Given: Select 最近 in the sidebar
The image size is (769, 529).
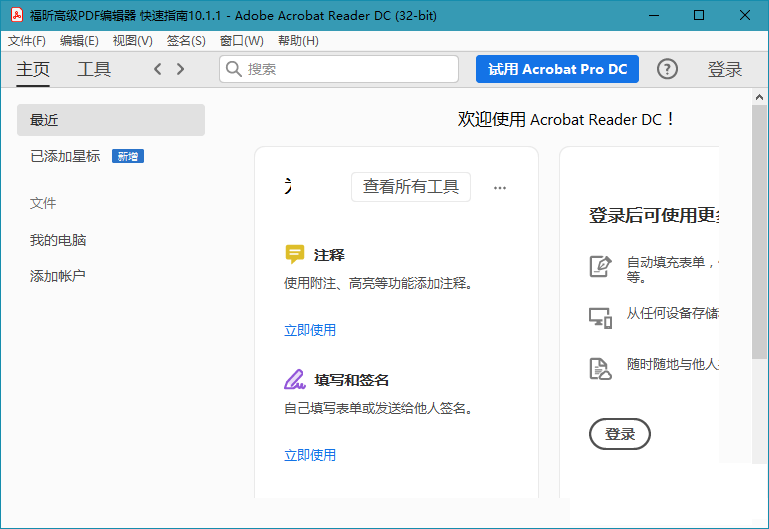Looking at the screenshot, I should click(111, 120).
